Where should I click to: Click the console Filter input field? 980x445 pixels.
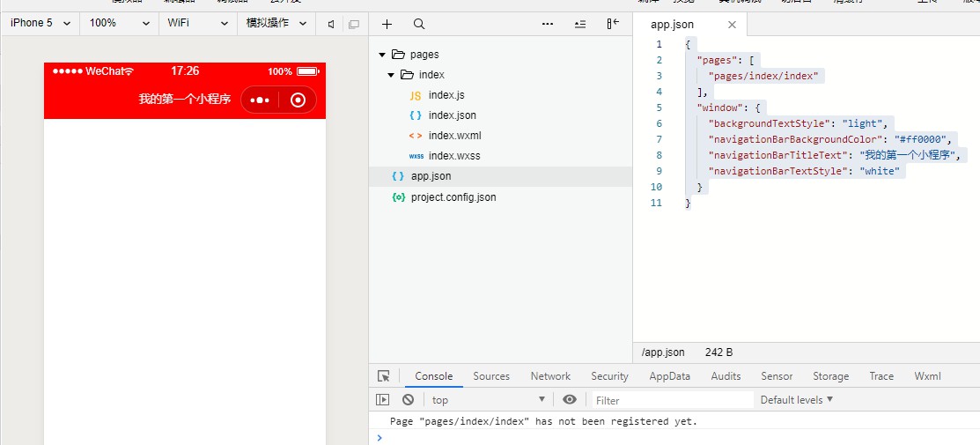pyautogui.click(x=672, y=400)
